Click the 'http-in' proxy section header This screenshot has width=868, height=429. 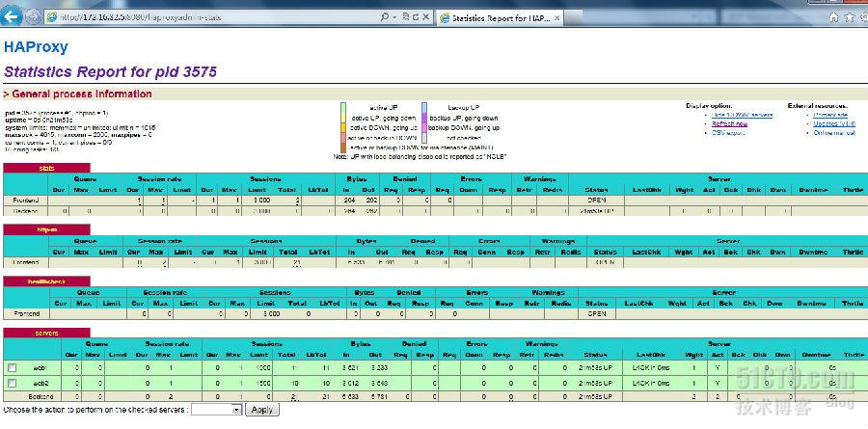coord(46,229)
